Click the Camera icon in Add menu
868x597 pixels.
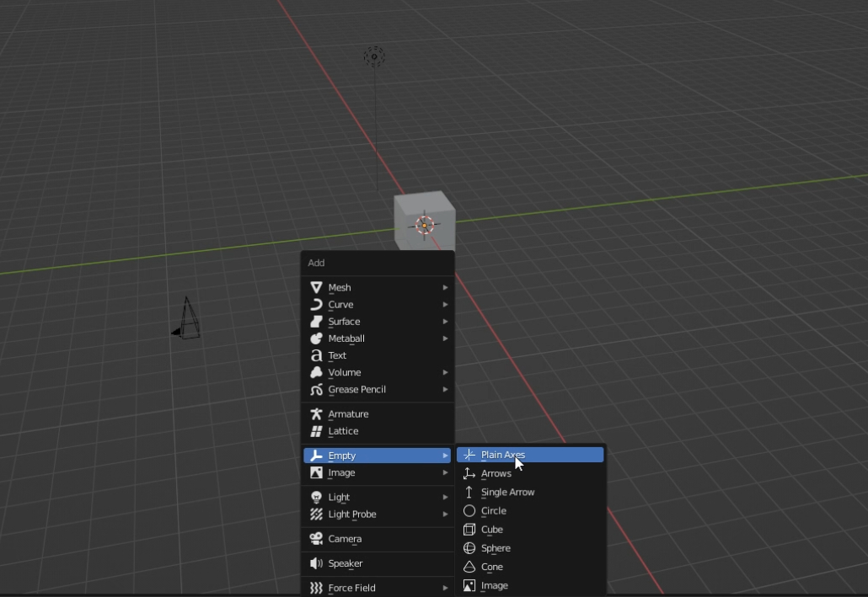coord(316,538)
